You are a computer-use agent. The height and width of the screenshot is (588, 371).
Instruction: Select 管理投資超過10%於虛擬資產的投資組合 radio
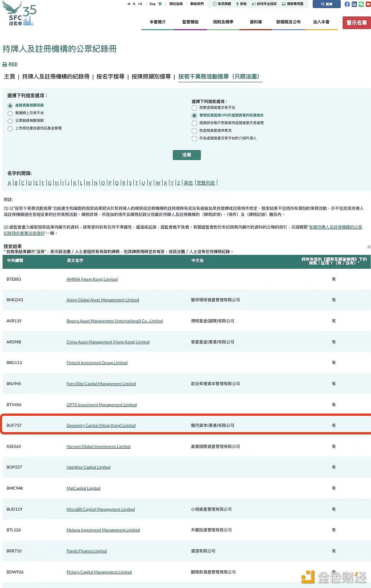click(x=194, y=116)
